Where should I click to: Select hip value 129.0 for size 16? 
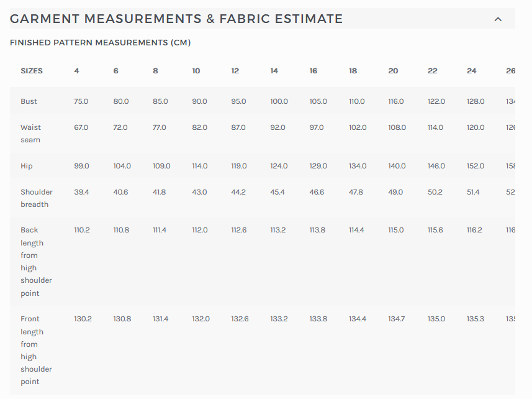tap(318, 166)
